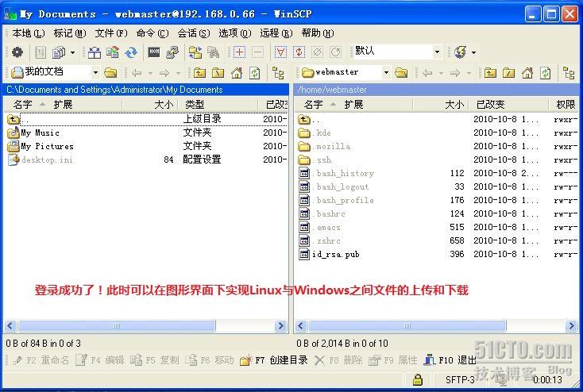583x392 pixels.
Task: Click the invert selection icon
Action: click(x=299, y=52)
